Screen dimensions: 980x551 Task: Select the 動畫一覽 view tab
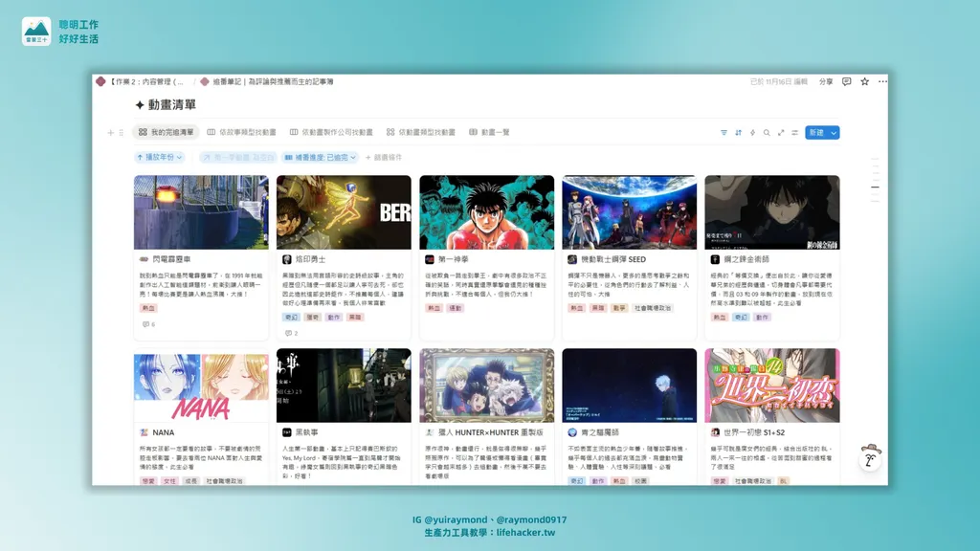489,133
